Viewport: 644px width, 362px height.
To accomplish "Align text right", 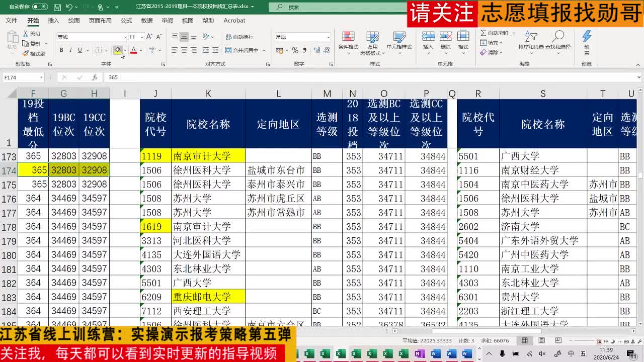I will pos(194,50).
